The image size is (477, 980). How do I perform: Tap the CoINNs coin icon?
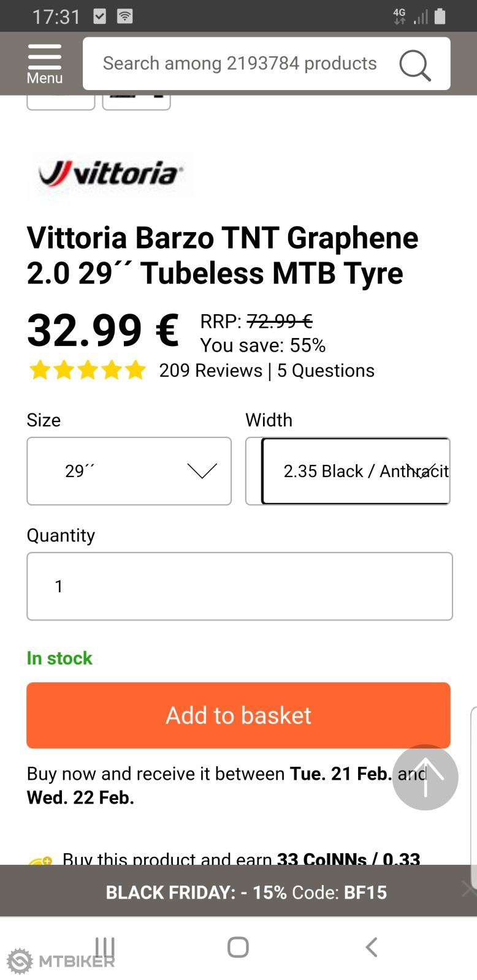(x=40, y=860)
